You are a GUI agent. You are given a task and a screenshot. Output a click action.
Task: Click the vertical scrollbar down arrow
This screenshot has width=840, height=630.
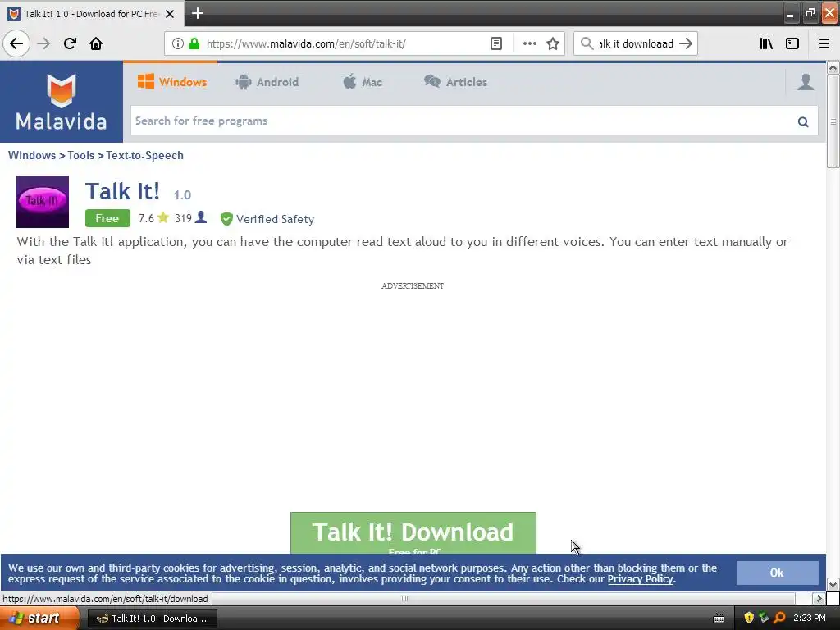[833, 584]
